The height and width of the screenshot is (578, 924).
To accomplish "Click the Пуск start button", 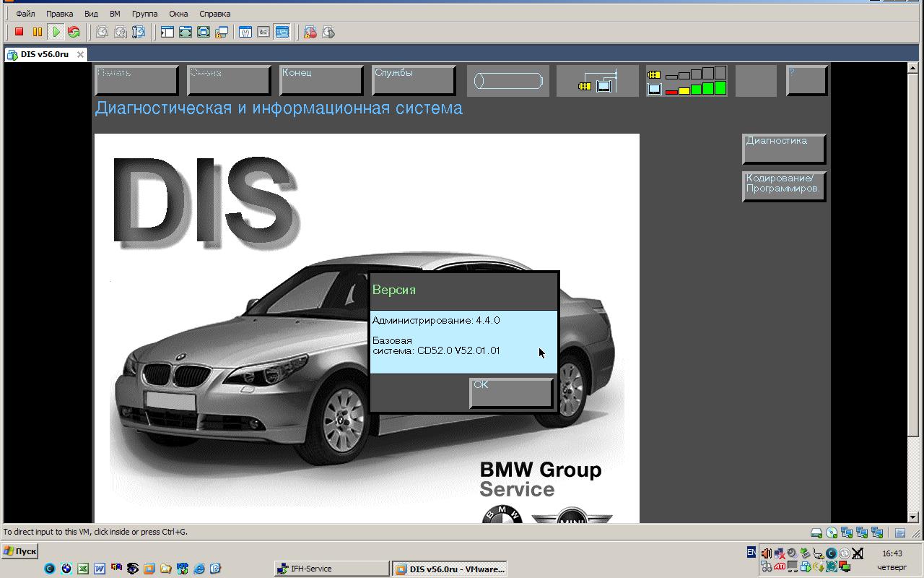I will (20, 551).
